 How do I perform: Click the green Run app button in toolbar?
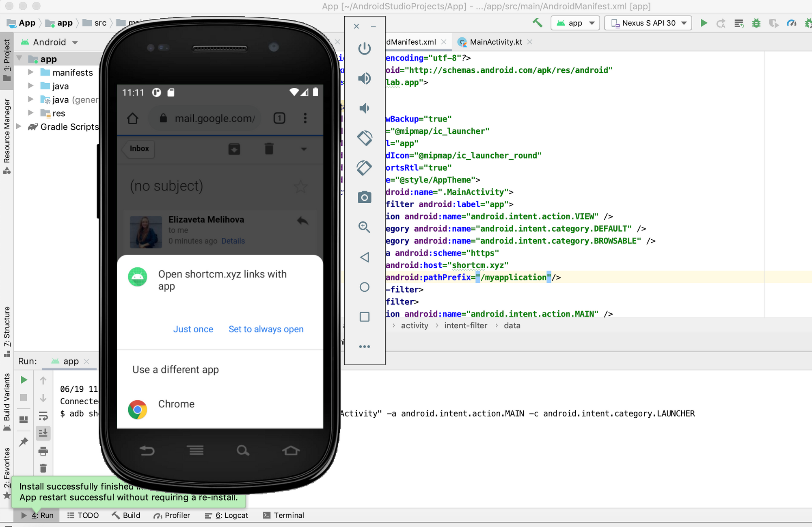coord(704,23)
